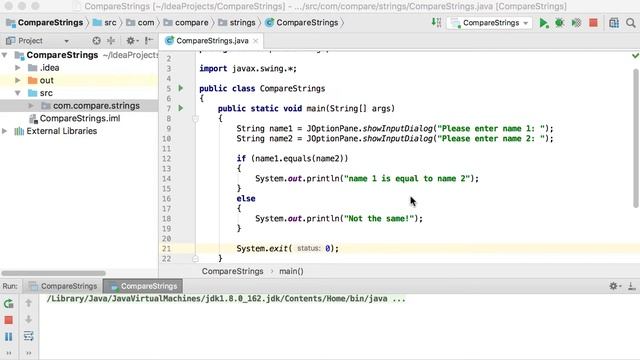Run CompareStrings with green play icon
Image resolution: width=640 pixels, height=360 pixels.
pyautogui.click(x=544, y=23)
